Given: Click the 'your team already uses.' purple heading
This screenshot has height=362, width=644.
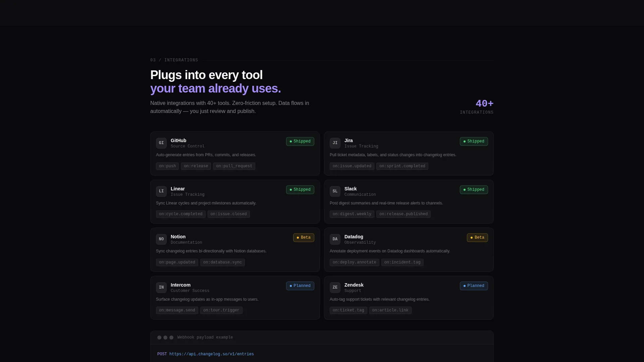Looking at the screenshot, I should pyautogui.click(x=216, y=88).
